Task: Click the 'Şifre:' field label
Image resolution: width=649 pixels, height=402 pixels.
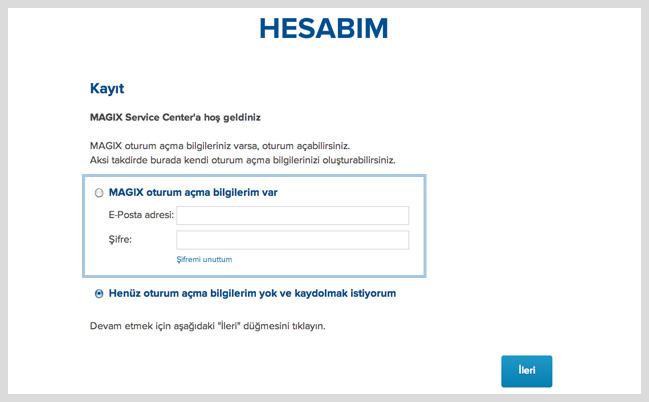Action: pos(120,239)
